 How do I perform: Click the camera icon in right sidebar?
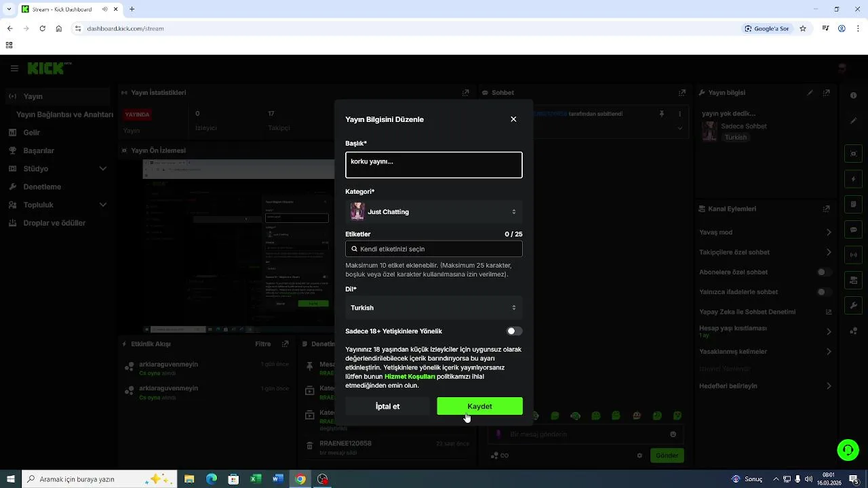(x=853, y=281)
